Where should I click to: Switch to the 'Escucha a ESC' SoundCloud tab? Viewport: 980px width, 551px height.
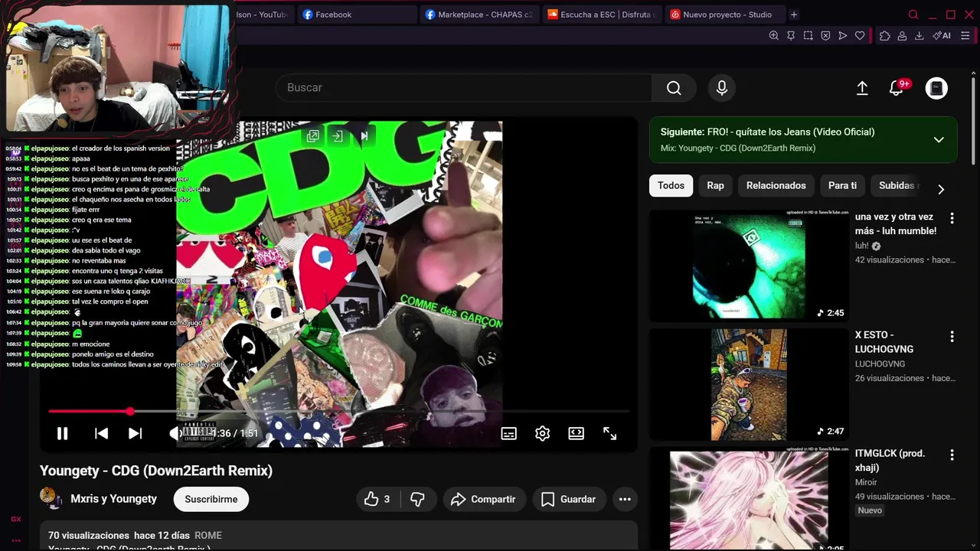(601, 15)
